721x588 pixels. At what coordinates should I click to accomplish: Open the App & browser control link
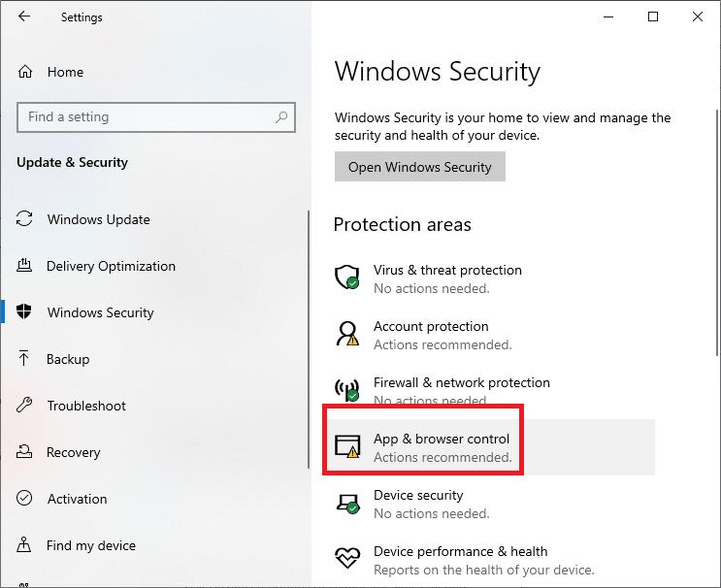(441, 439)
